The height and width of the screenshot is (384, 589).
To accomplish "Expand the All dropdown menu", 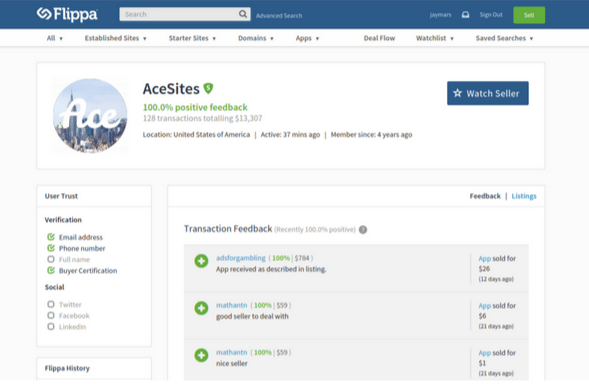I will coord(55,38).
